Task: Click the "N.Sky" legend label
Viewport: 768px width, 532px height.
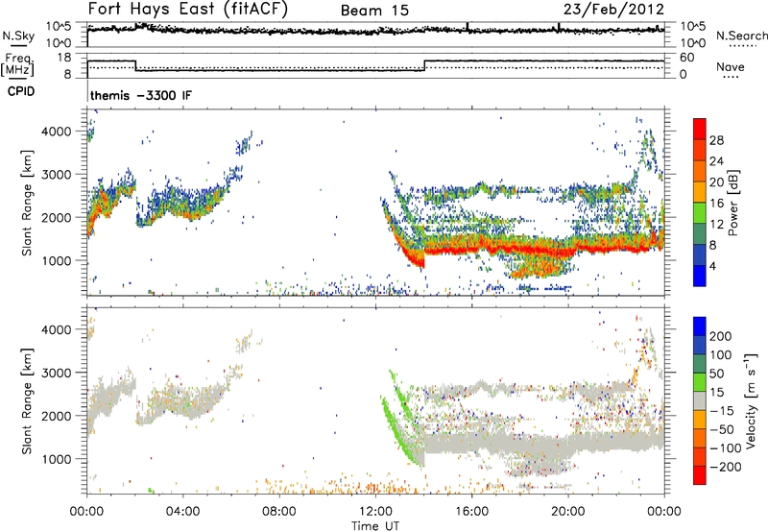Action: (18, 36)
